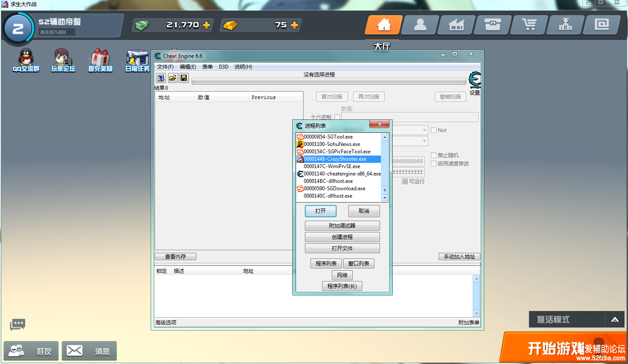This screenshot has width=628, height=364.
Task: Open the storage chest tab icon
Action: pos(493,25)
